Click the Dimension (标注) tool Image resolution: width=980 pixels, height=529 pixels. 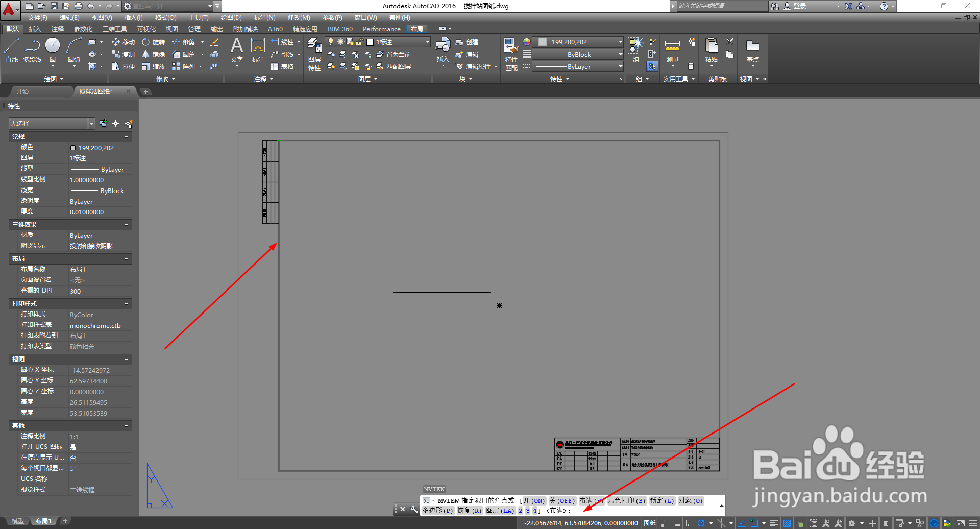pos(258,50)
